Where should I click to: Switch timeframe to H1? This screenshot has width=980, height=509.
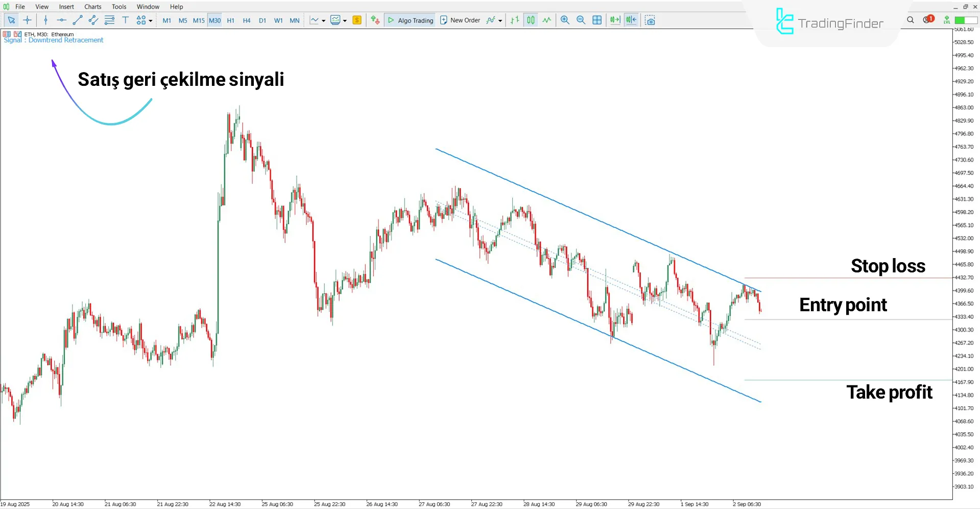230,20
